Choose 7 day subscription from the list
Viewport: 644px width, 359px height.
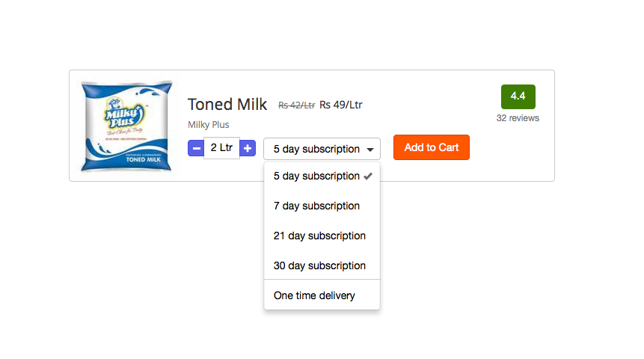316,206
